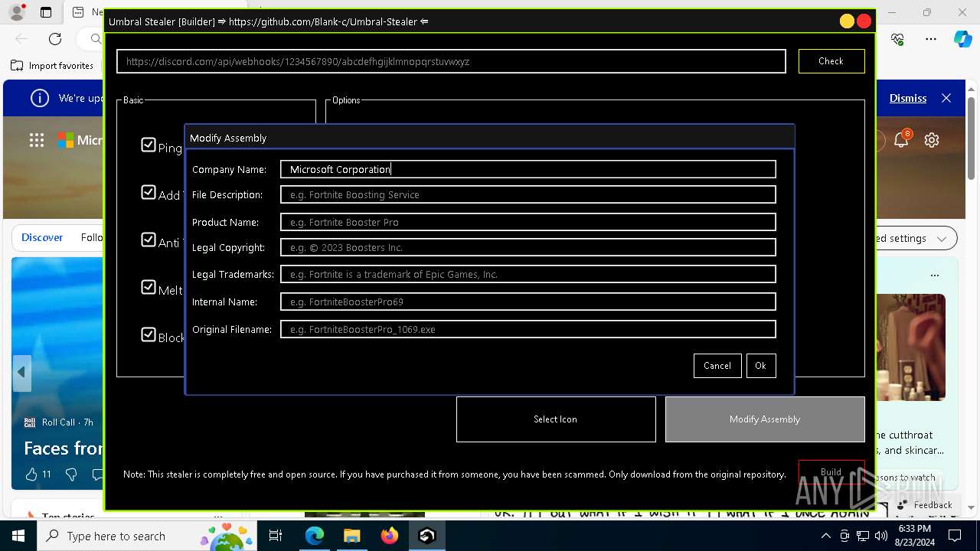
Task: Open the apps grid launcher on MSN page
Action: [37, 140]
